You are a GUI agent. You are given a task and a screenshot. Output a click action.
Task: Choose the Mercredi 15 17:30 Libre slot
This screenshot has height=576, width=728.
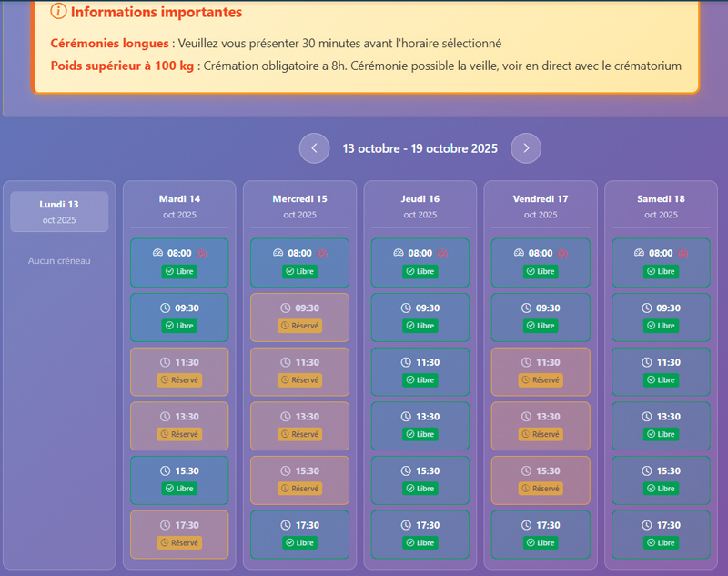point(299,533)
